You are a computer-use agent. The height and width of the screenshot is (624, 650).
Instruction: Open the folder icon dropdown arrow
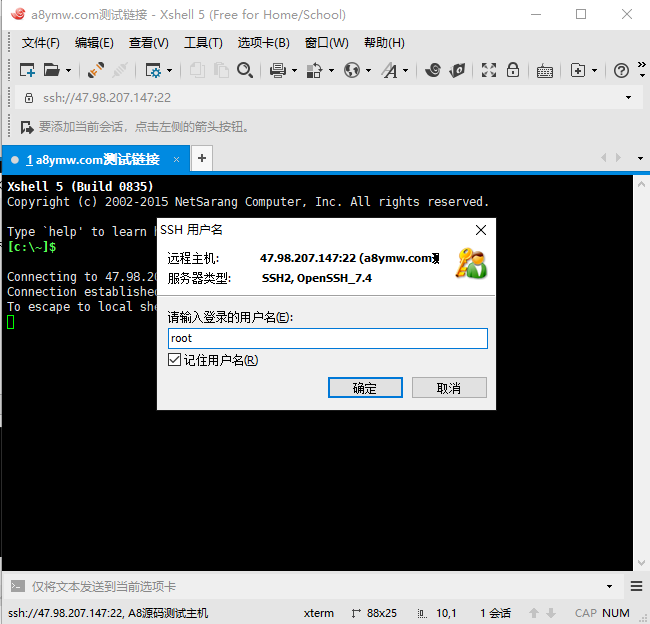coord(68,70)
